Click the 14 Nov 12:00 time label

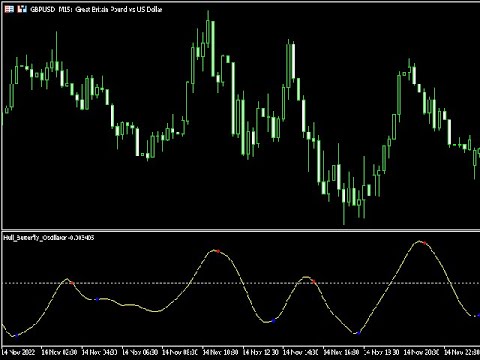(261, 352)
